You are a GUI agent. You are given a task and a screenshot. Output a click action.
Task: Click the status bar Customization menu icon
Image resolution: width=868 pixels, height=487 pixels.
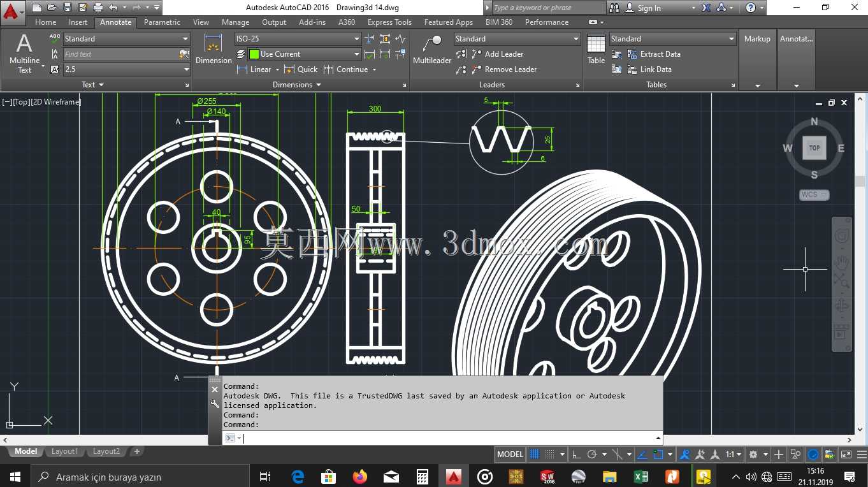coord(860,454)
